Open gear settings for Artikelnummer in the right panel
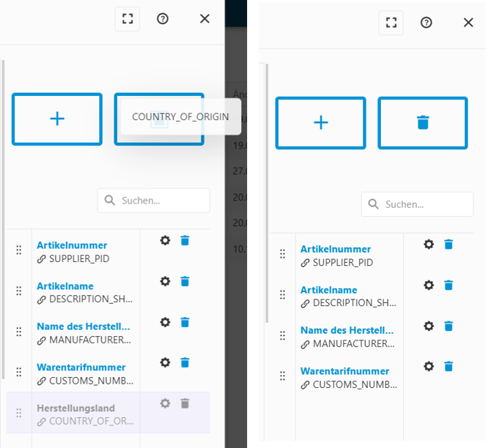This screenshot has height=448, width=491. tap(429, 244)
